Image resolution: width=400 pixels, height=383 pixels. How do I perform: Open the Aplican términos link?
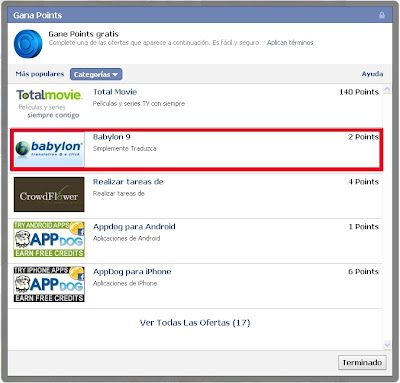(290, 43)
